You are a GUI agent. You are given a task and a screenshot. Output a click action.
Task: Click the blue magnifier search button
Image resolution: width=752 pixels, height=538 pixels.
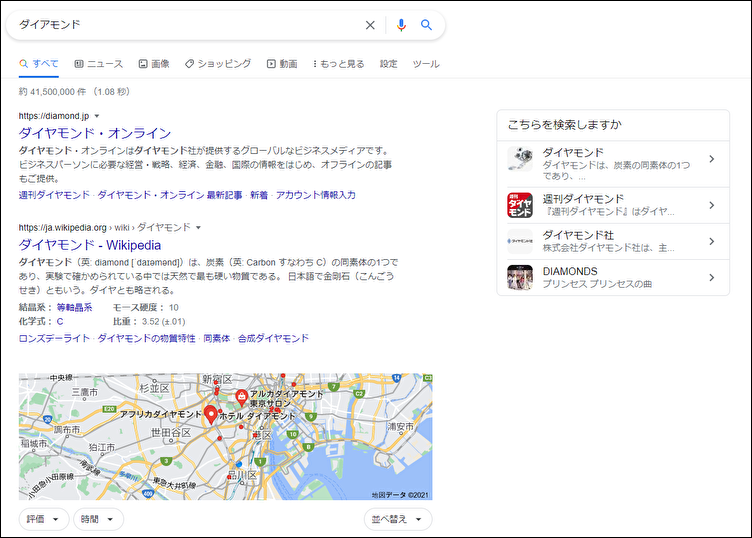click(426, 25)
